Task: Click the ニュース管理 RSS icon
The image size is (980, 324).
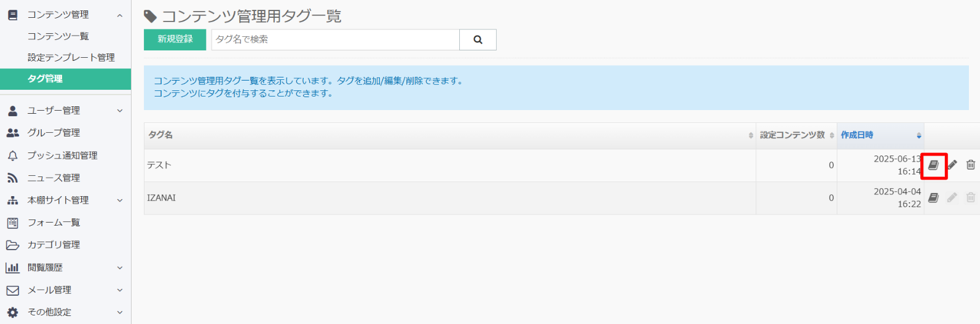Action: 12,178
